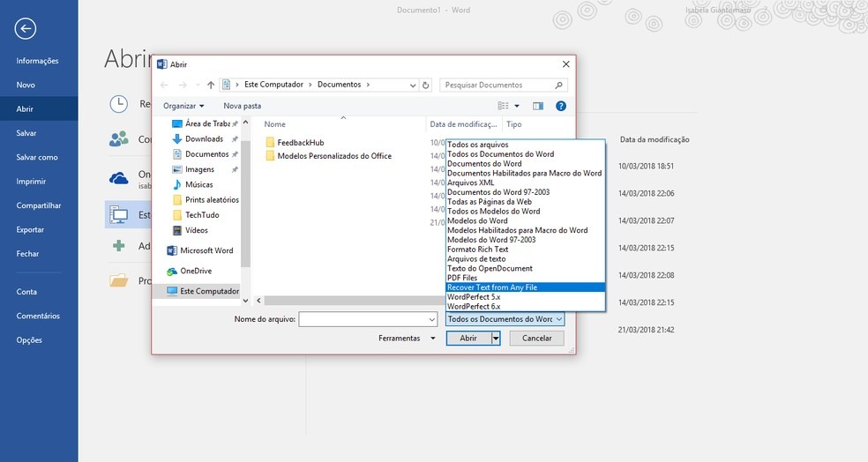Open the Organizar dropdown menu

click(183, 106)
